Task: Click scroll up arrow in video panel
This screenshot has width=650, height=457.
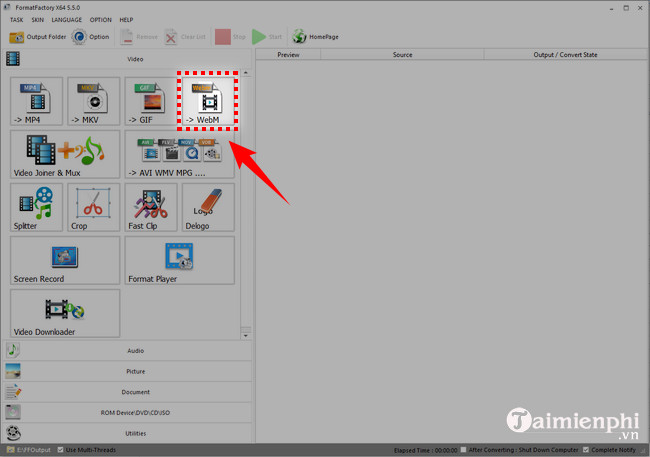Action: [x=246, y=73]
